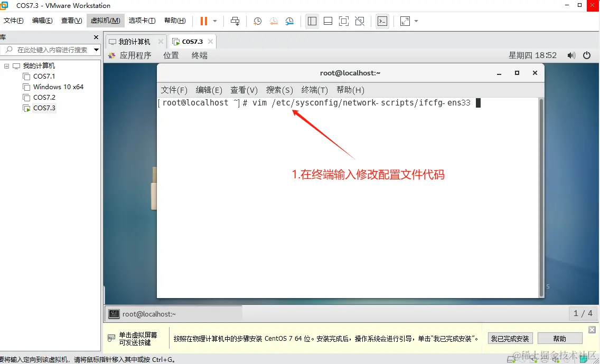The width and height of the screenshot is (600, 364).
Task: Toggle Unity mode toolbar icon
Action: click(360, 21)
